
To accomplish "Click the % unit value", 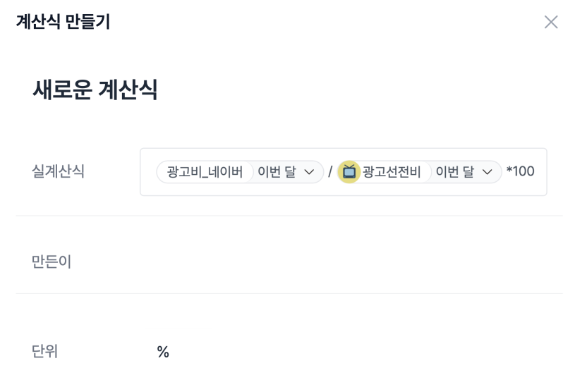I will pyautogui.click(x=163, y=352).
